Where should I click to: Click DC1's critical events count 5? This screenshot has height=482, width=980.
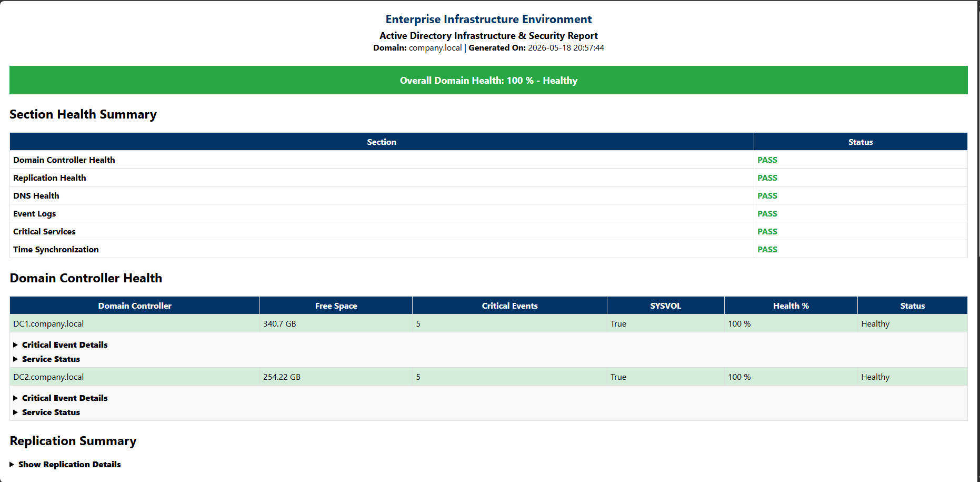pyautogui.click(x=418, y=323)
